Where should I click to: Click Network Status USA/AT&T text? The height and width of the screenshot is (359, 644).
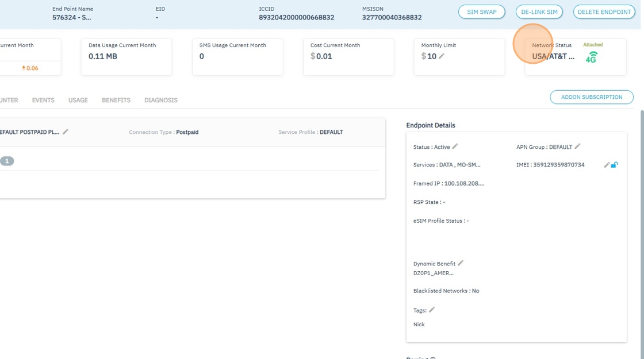[553, 57]
